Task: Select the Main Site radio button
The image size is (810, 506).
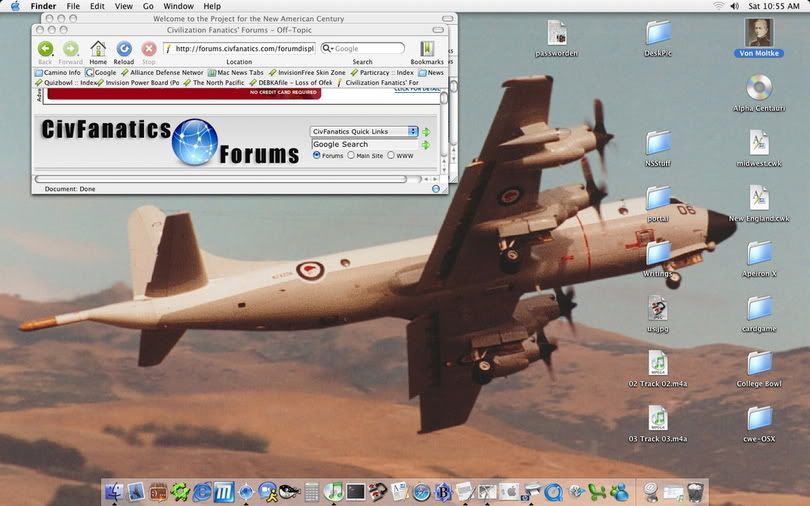Action: [x=351, y=156]
